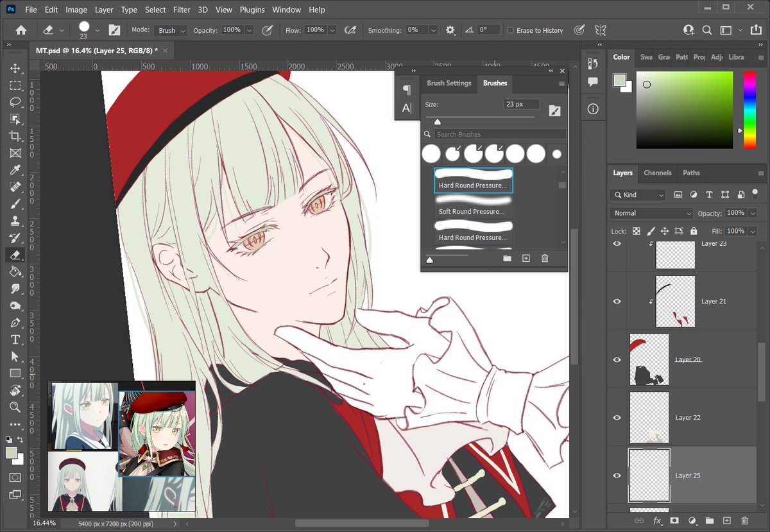Screen dimensions: 770x532
Task: Add layer style with fx icon
Action: coord(657,520)
